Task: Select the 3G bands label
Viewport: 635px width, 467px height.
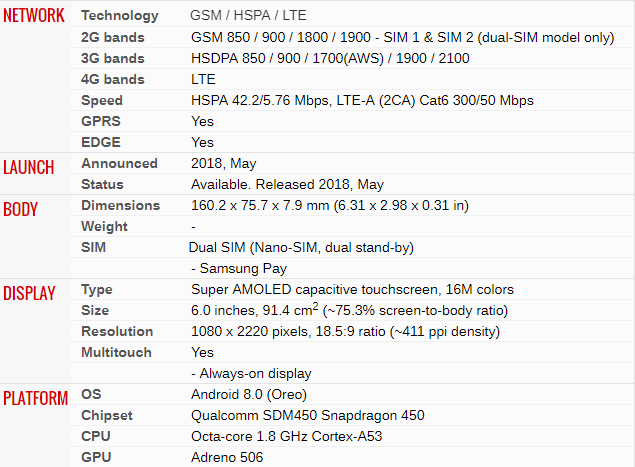Action: pos(112,58)
